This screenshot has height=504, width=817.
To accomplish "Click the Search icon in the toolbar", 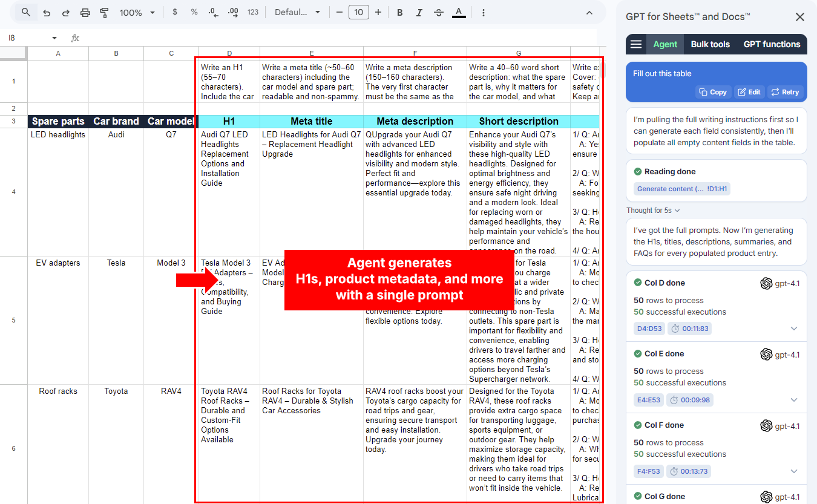I will pos(25,11).
